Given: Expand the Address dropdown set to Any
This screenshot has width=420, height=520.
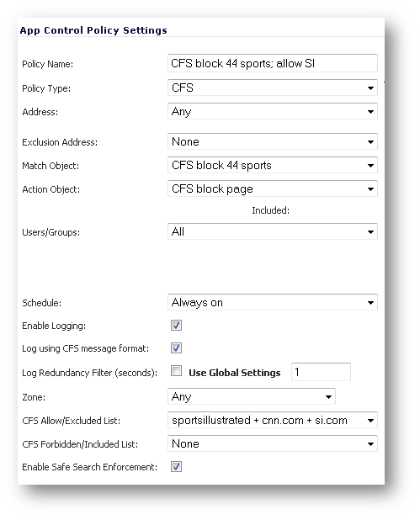Looking at the screenshot, I should tap(273, 111).
